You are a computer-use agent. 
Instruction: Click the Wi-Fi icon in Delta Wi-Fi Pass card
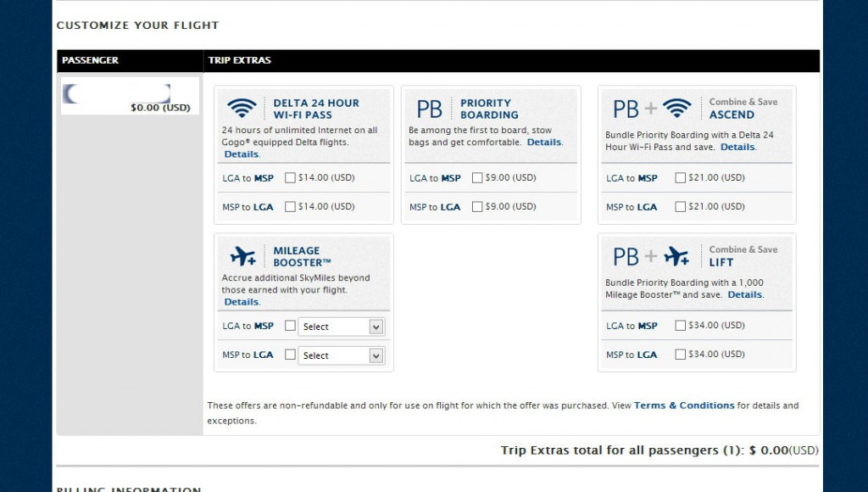(242, 108)
